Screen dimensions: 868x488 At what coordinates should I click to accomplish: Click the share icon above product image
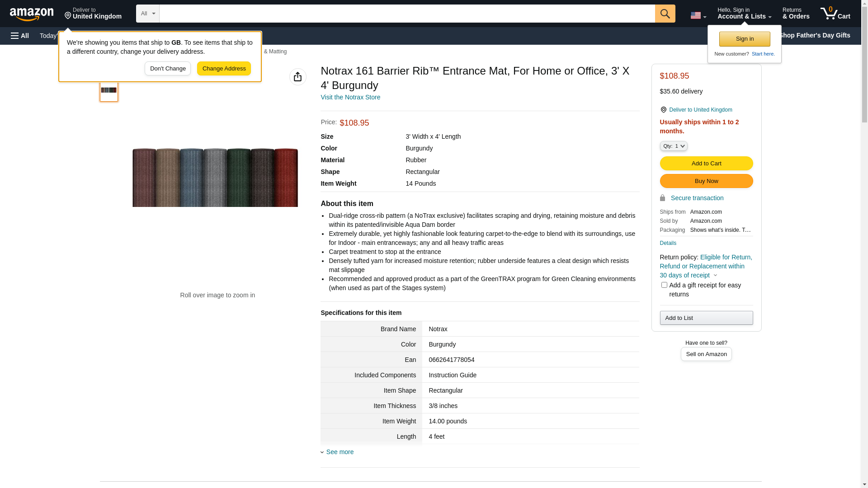point(297,77)
